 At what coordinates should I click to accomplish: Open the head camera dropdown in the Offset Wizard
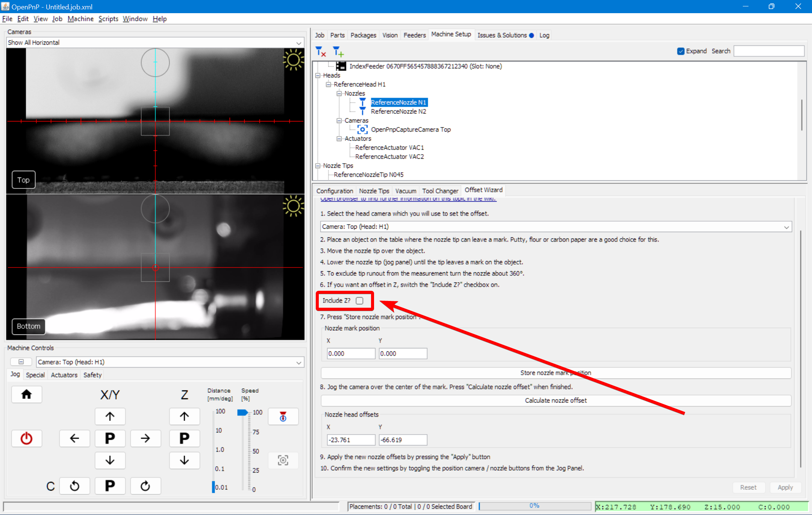(786, 226)
